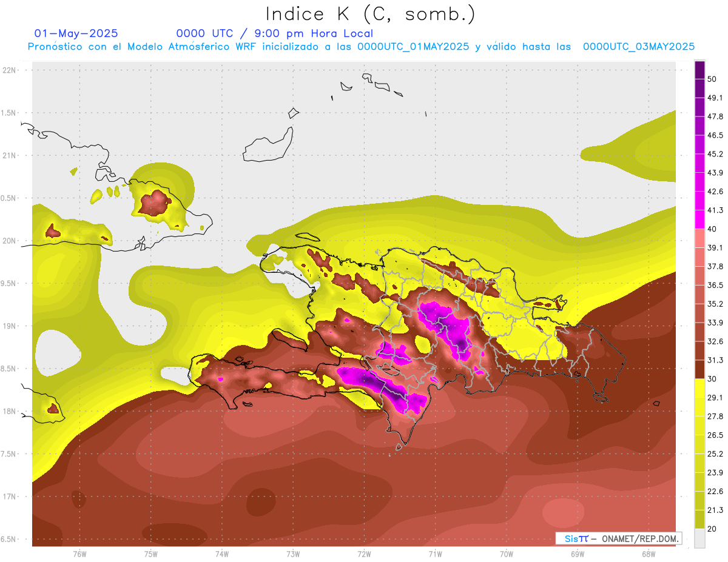Click the colorbar value "21.3"
Screen dimensions: 728x562
[715, 510]
